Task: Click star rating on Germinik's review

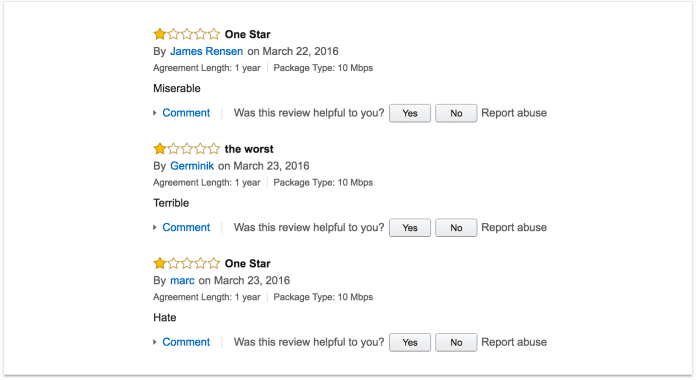Action: (186, 149)
